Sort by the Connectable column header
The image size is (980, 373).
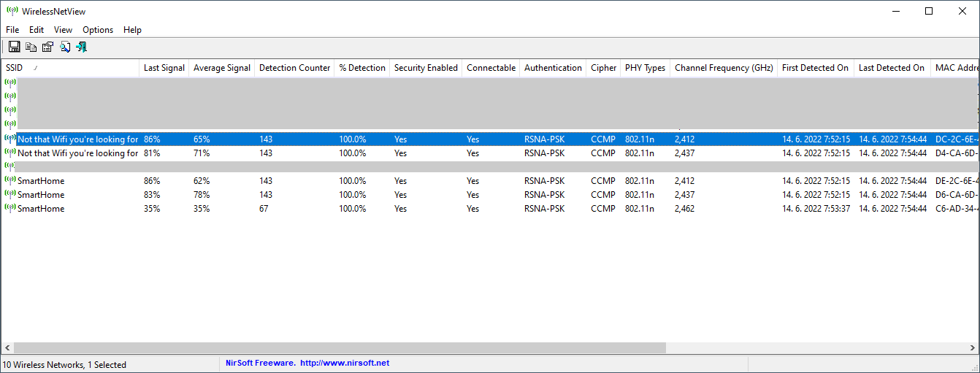491,68
